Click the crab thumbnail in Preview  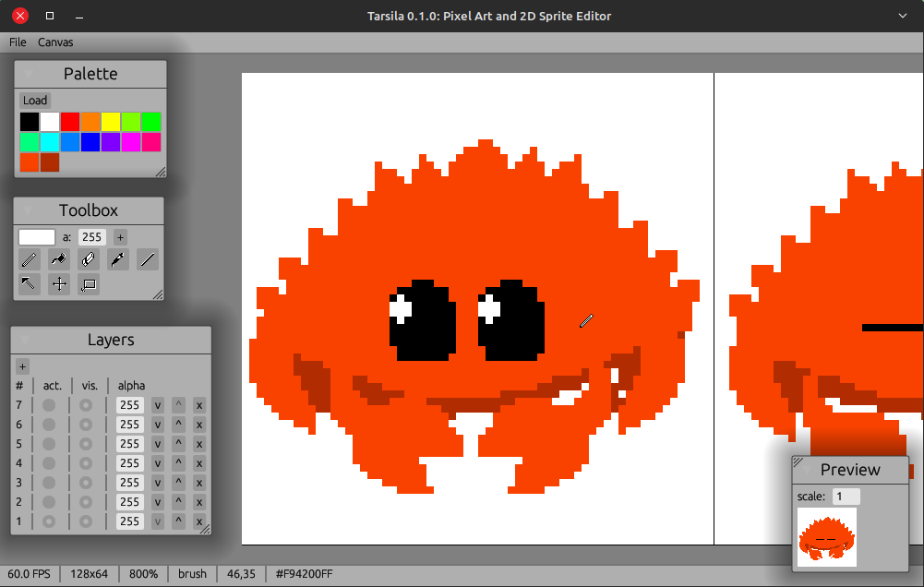click(x=827, y=537)
